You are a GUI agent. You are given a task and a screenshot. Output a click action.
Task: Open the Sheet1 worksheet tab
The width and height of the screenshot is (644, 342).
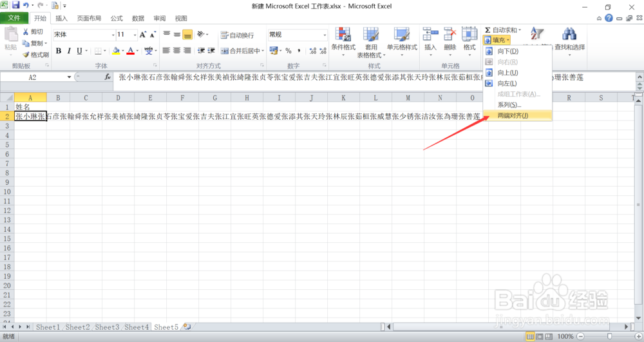pyautogui.click(x=48, y=327)
